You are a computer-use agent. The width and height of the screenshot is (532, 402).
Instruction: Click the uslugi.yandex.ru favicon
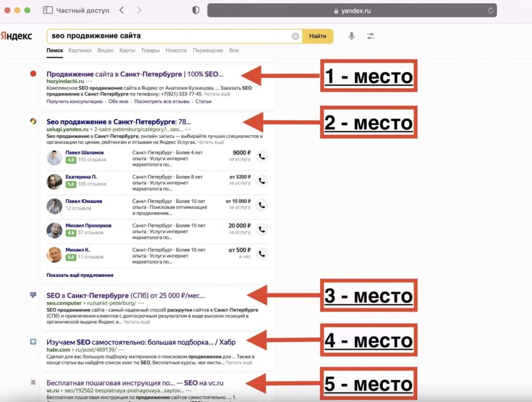[33, 121]
